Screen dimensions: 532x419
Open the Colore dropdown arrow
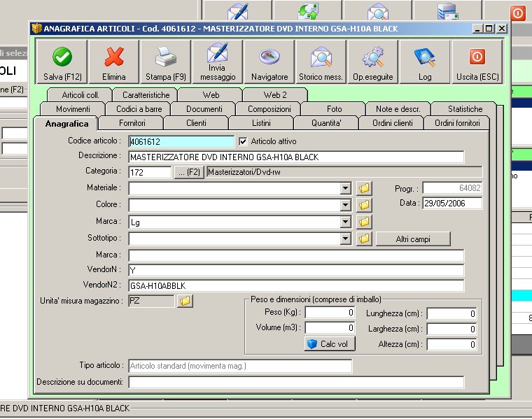click(x=345, y=205)
